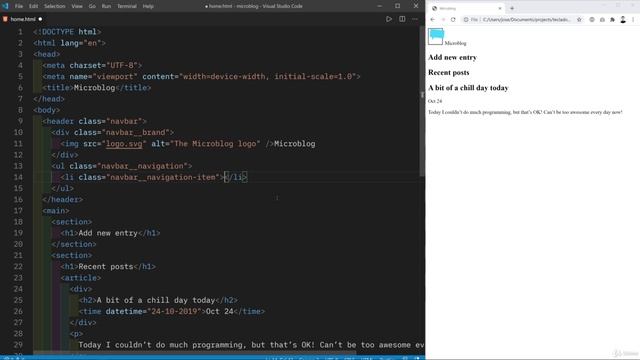
Task: Click the 'Recent posts' heading in browser
Action: [449, 72]
